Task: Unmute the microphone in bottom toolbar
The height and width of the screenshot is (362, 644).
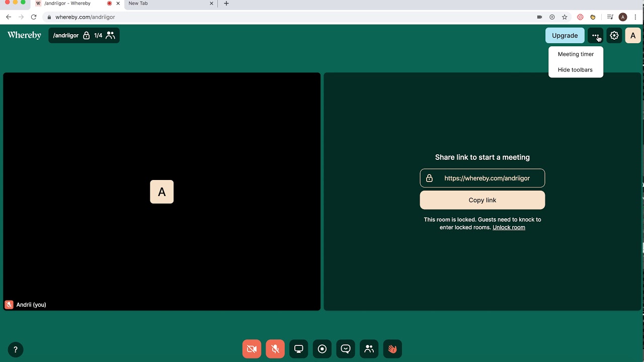Action: tap(275, 349)
